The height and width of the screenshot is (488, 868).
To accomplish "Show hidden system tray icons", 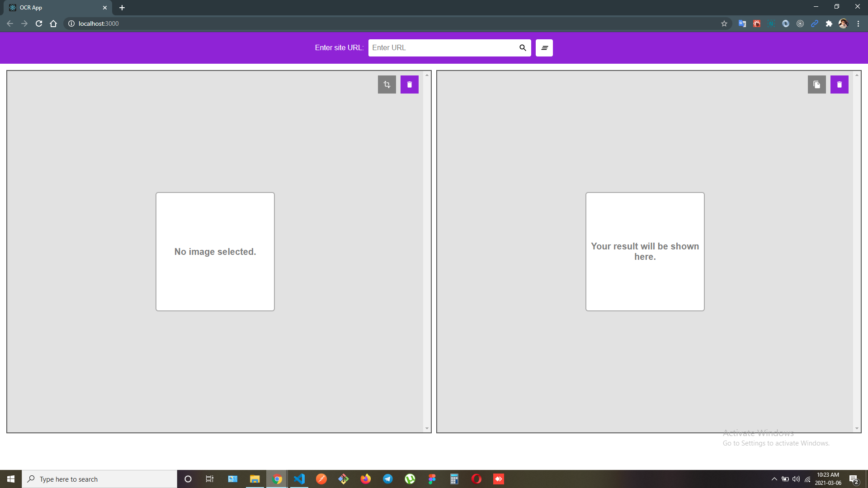I will (774, 479).
